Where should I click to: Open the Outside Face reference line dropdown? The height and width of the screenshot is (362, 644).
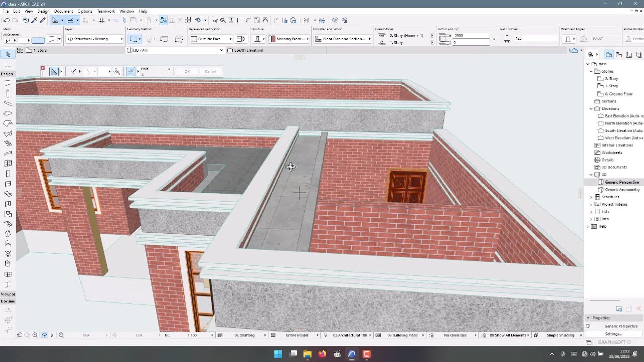[x=211, y=39]
